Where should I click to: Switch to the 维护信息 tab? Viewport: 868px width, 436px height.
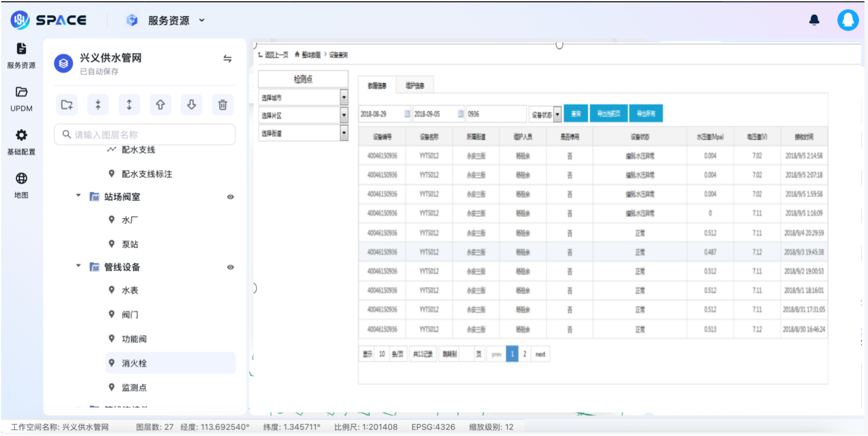pos(415,85)
